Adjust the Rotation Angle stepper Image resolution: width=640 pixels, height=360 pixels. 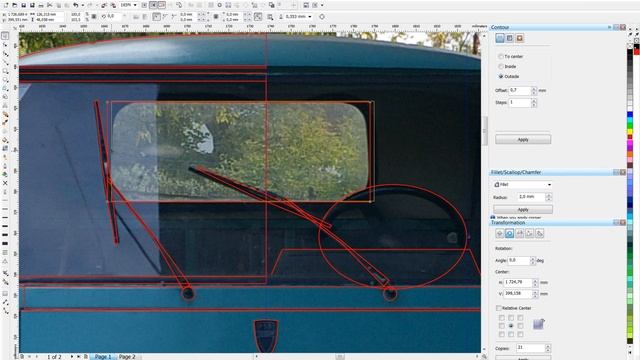pyautogui.click(x=532, y=260)
